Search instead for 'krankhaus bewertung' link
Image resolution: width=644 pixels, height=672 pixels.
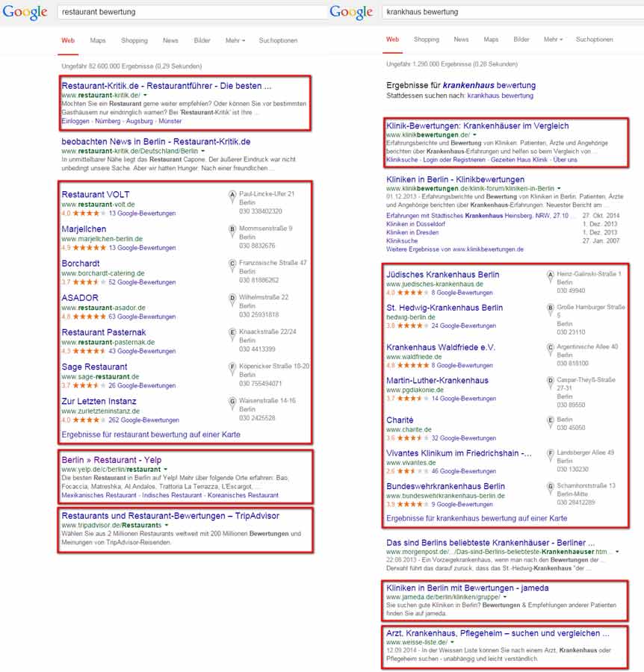coord(501,96)
